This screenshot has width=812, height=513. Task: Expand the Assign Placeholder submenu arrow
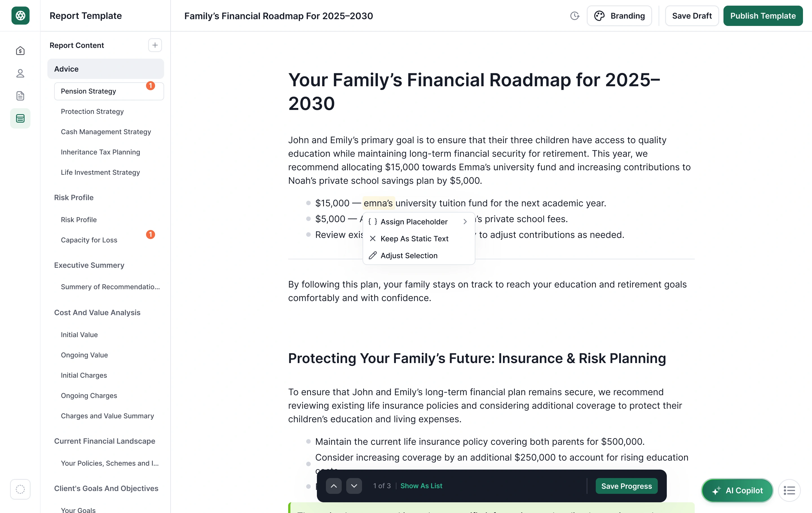[465, 222]
